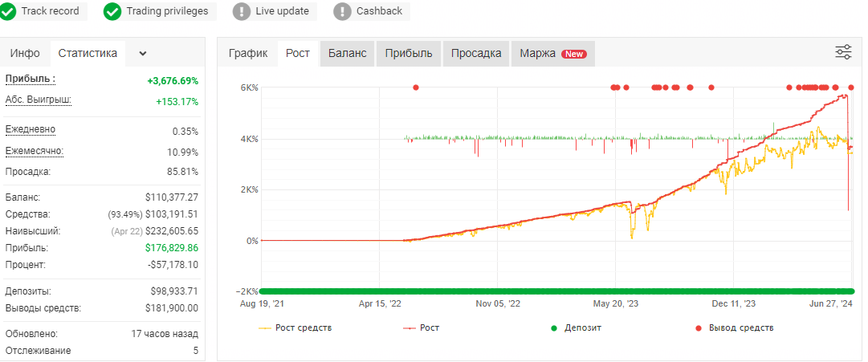
Task: Switch to the Баланс chart tab
Action: pyautogui.click(x=347, y=54)
